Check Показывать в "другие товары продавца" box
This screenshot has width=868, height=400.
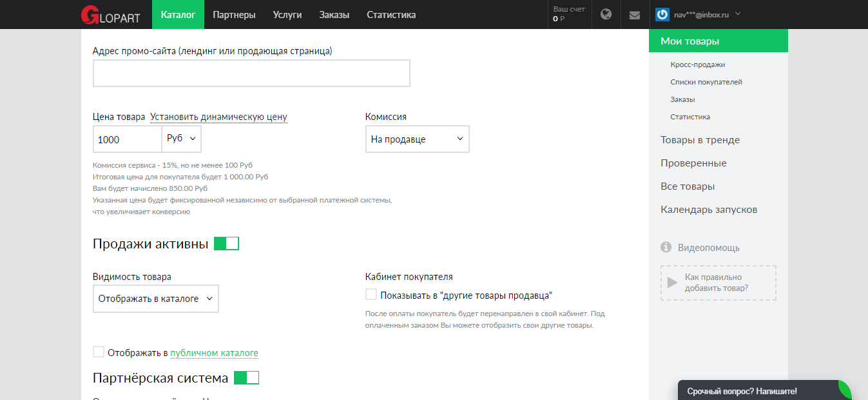point(371,295)
